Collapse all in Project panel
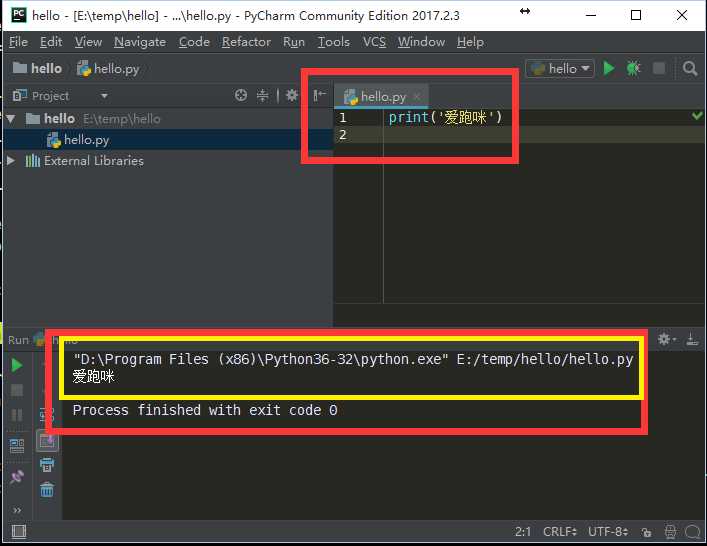Image resolution: width=707 pixels, height=546 pixels. point(262,95)
